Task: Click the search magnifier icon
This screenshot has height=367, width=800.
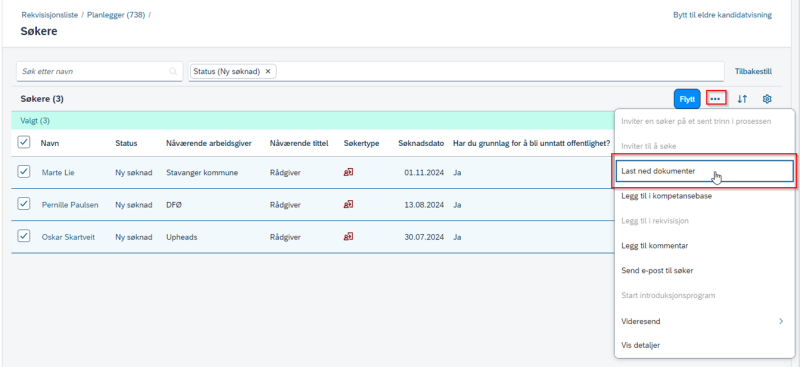Action: [x=173, y=71]
